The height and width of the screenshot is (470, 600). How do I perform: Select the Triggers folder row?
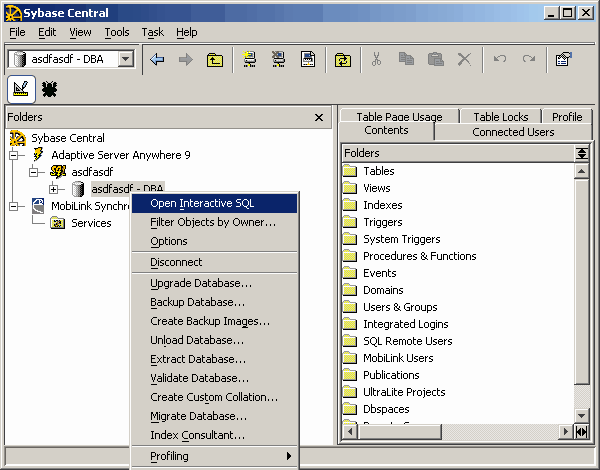coord(458,222)
